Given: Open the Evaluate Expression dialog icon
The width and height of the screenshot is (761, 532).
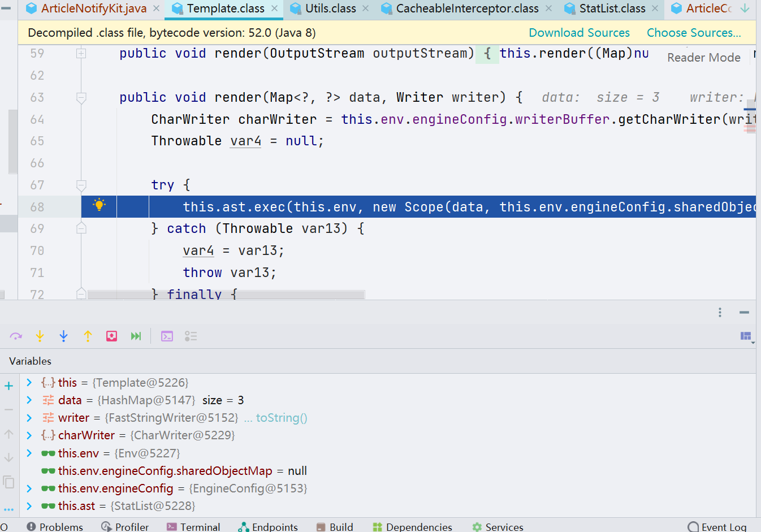Looking at the screenshot, I should coord(167,336).
